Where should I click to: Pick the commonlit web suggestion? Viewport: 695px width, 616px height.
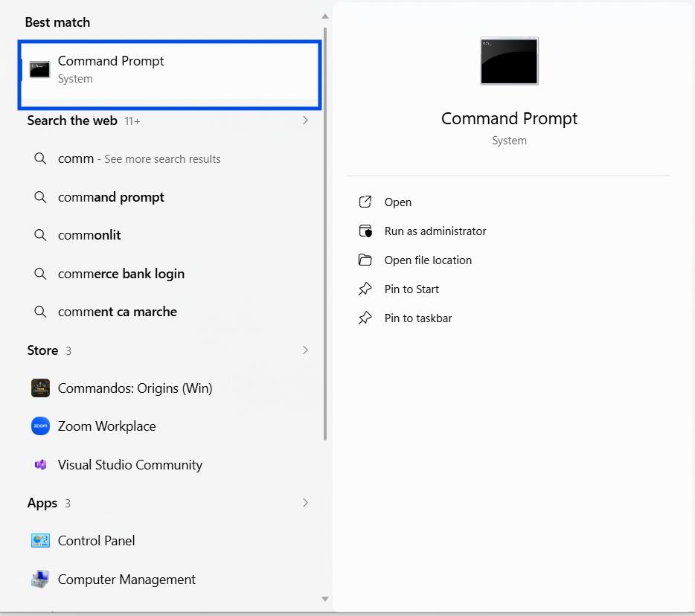pos(89,235)
